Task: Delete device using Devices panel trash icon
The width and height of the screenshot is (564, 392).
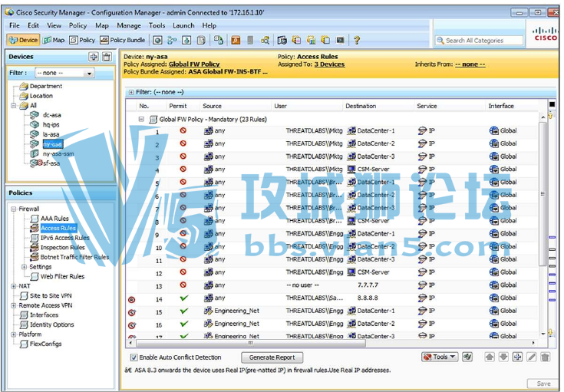Action: [x=107, y=57]
